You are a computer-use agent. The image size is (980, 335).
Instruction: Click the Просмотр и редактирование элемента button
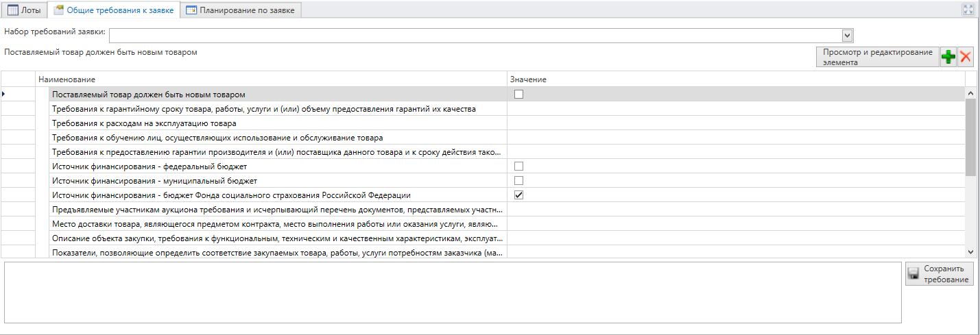(x=877, y=57)
